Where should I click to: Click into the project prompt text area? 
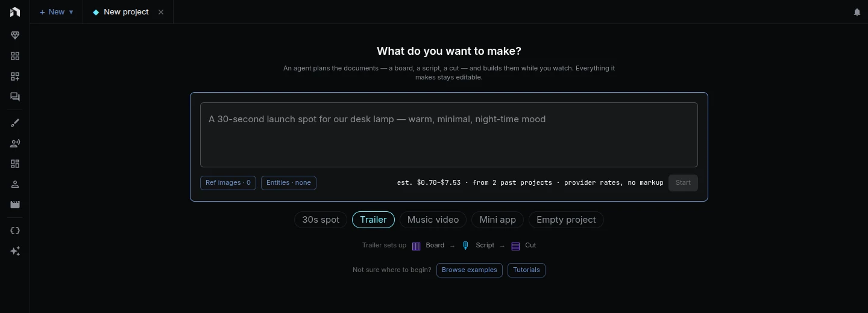[449, 135]
